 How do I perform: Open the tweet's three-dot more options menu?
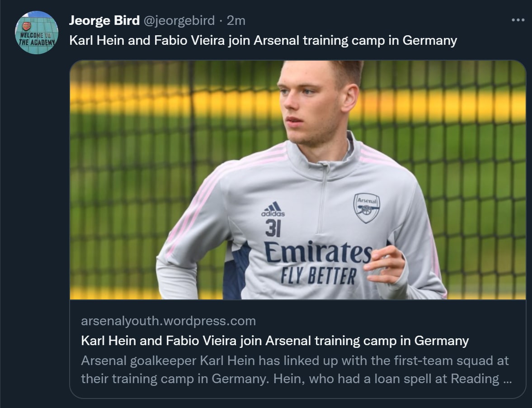click(x=518, y=20)
